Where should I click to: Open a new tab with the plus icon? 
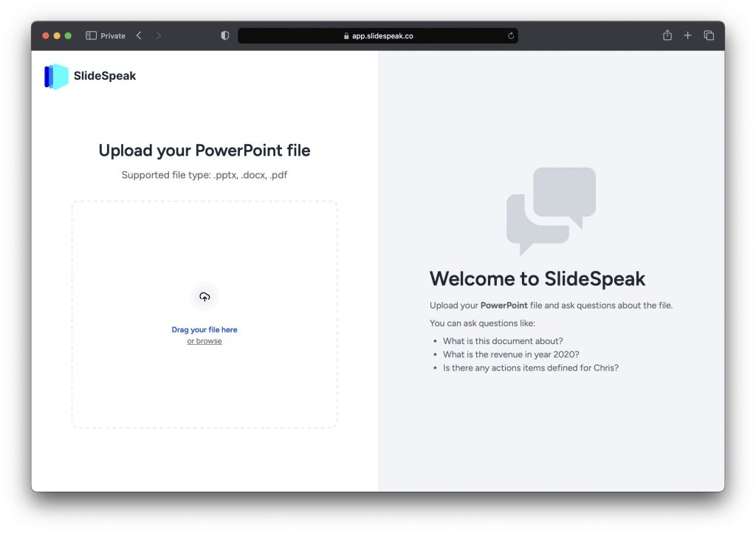click(x=688, y=35)
